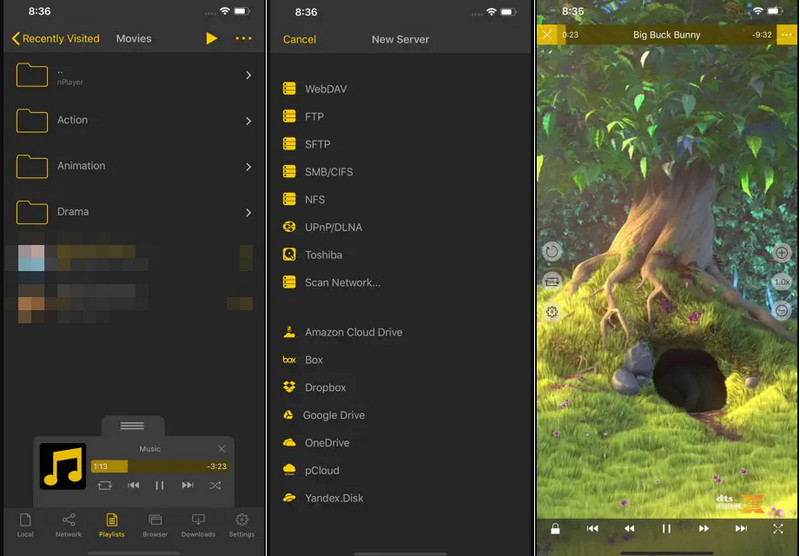
Task: Choose NFS server type
Action: [x=401, y=199]
